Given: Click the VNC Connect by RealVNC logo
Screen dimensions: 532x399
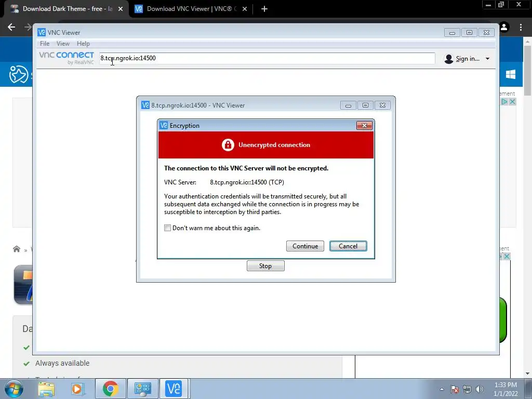Looking at the screenshot, I should [x=66, y=58].
